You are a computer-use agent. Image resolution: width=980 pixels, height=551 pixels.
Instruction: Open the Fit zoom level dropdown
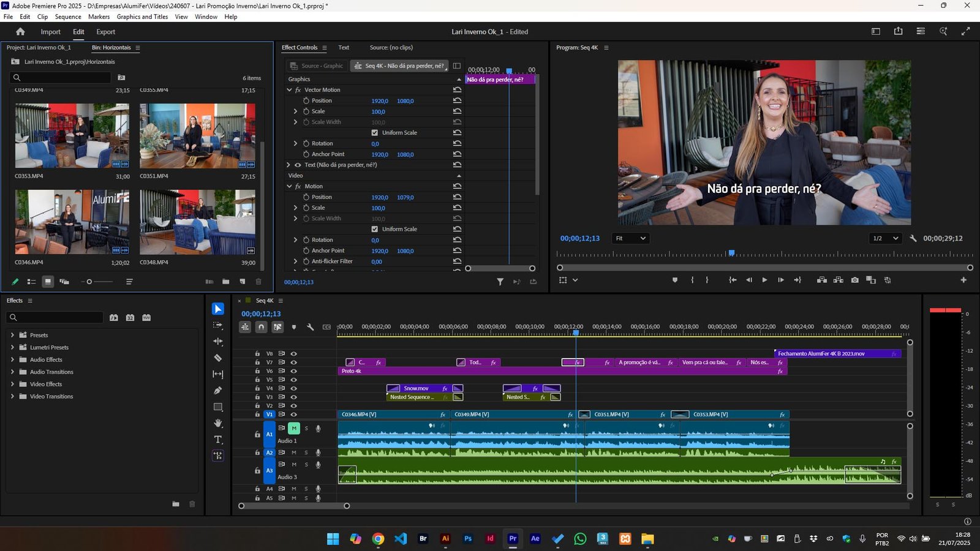coord(631,238)
